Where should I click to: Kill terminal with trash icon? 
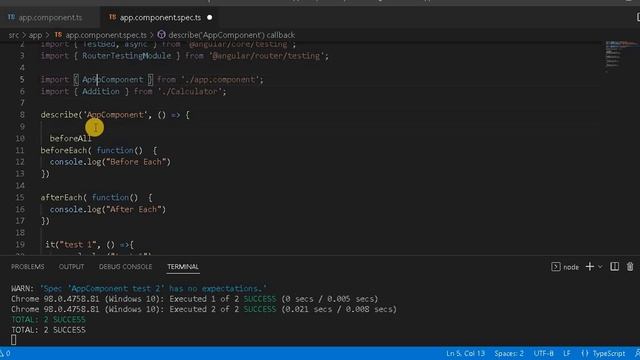tap(630, 267)
